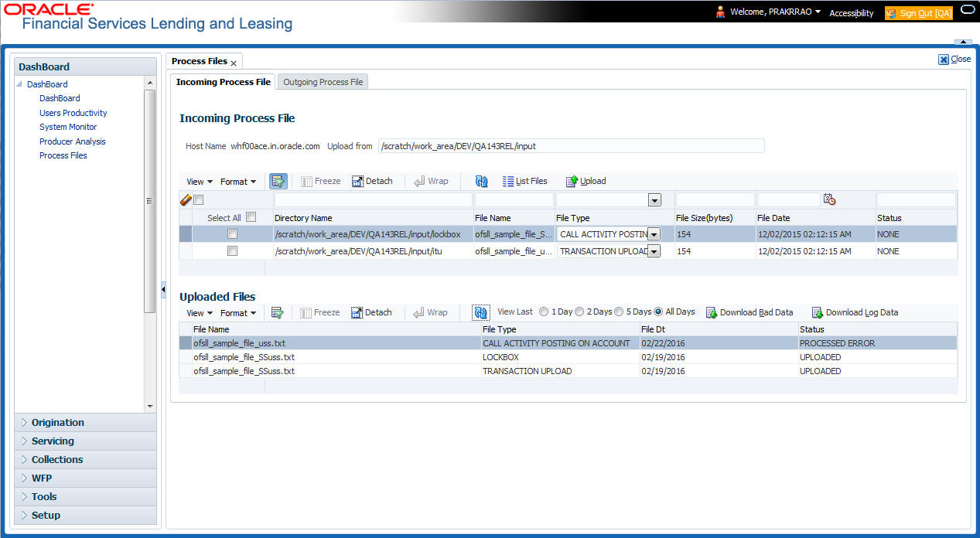Select the 2 Days radio button
Image resolution: width=980 pixels, height=538 pixels.
(x=579, y=312)
